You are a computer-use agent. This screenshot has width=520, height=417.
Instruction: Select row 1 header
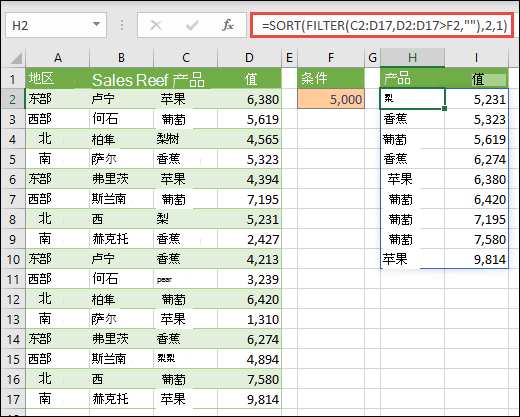click(13, 79)
